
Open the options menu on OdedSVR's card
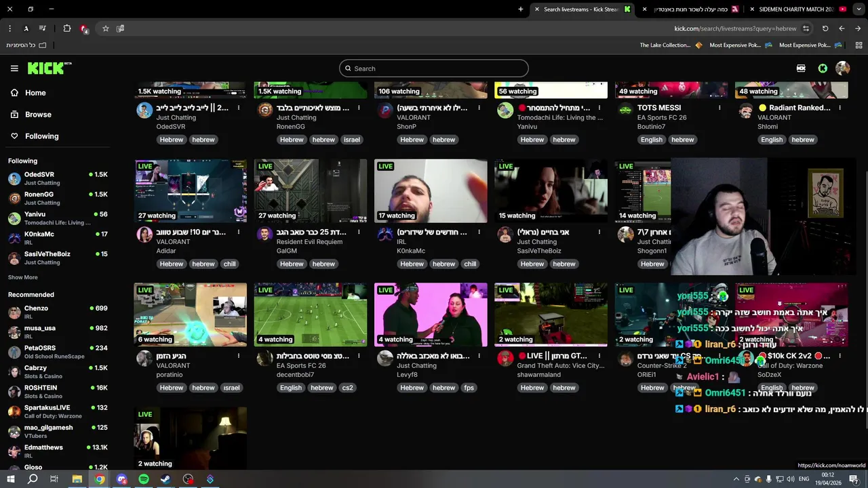[239, 108]
